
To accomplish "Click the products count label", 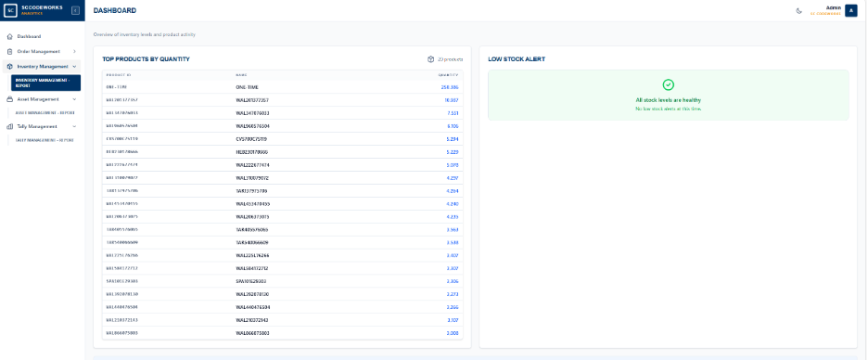I will click(x=450, y=58).
